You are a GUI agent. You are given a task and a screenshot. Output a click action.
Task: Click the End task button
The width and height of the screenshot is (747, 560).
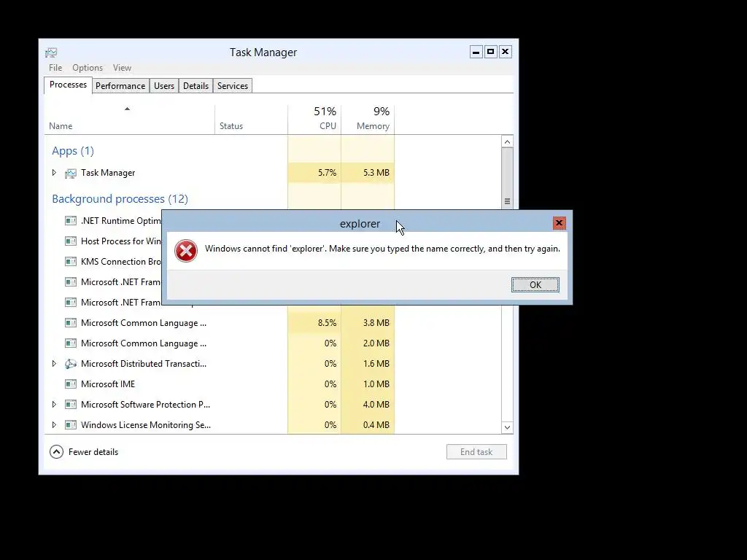tap(476, 452)
